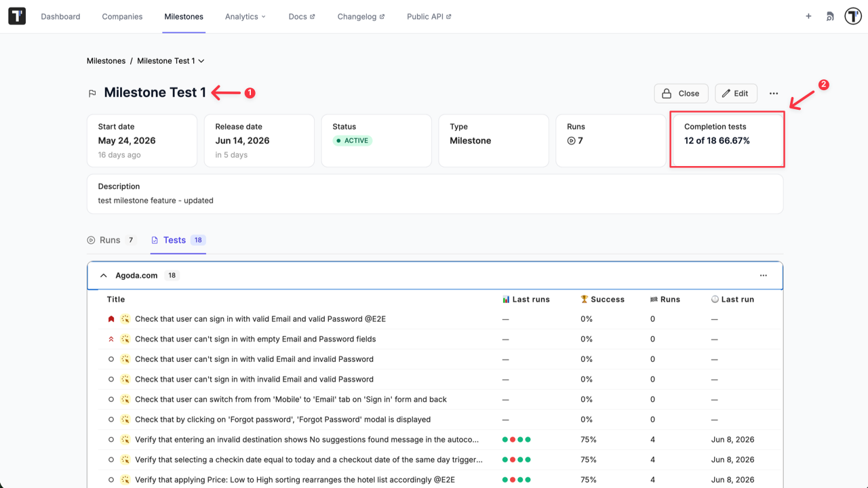Click the priority circle on 'checkin date equal to today' row
Image resolution: width=868 pixels, height=488 pixels.
[x=111, y=460]
